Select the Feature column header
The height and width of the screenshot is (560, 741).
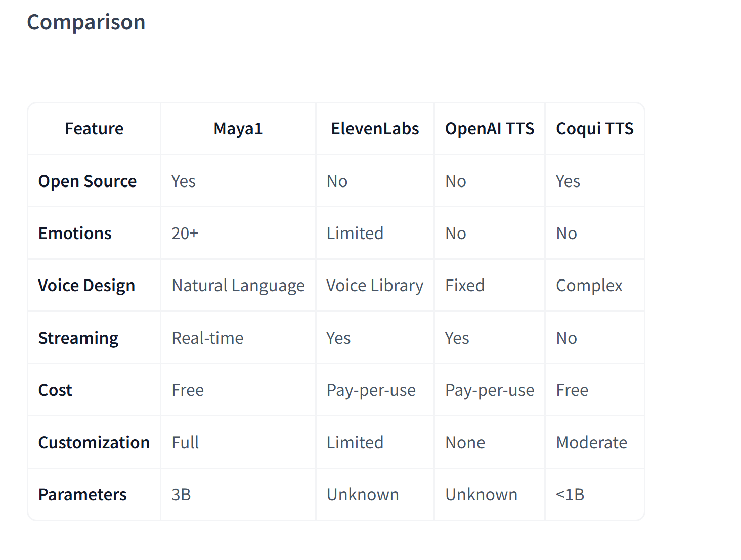point(94,129)
